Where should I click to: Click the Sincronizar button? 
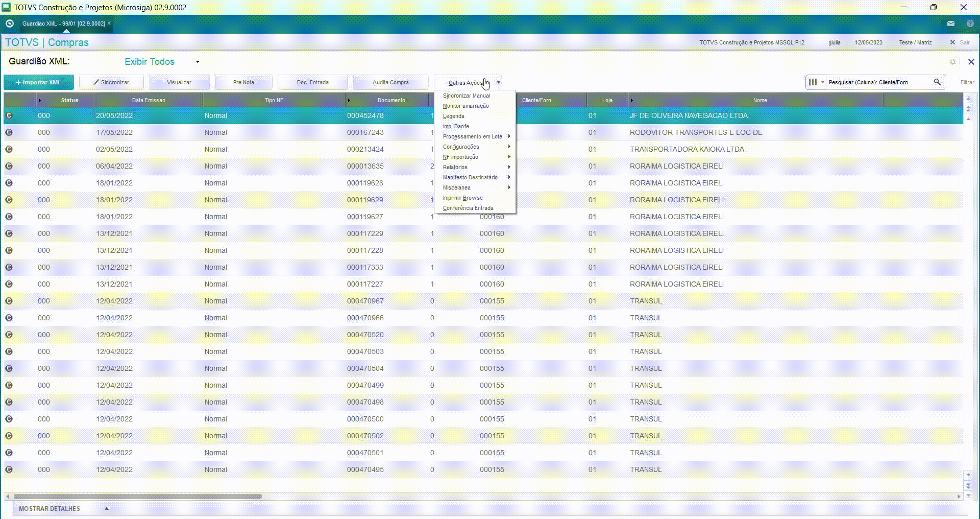(111, 82)
